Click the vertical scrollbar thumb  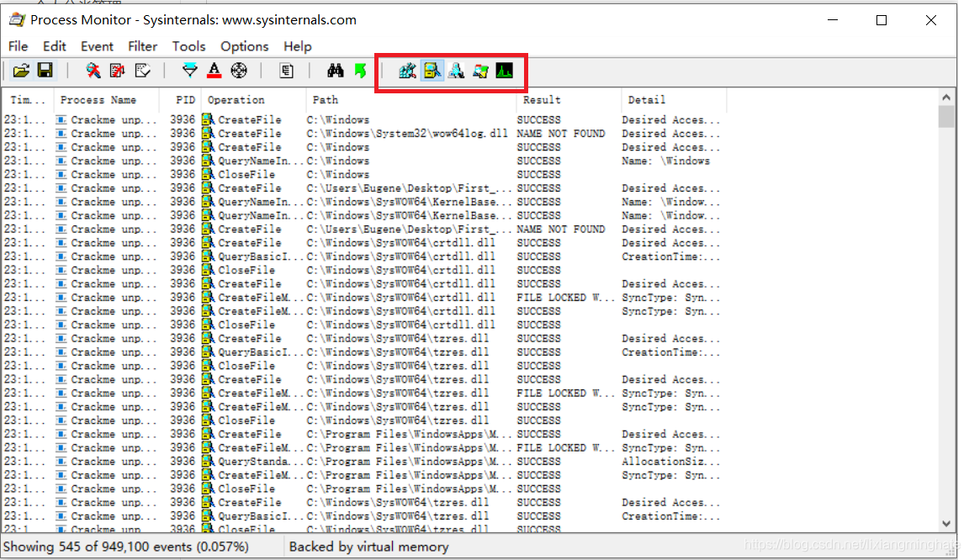(946, 116)
